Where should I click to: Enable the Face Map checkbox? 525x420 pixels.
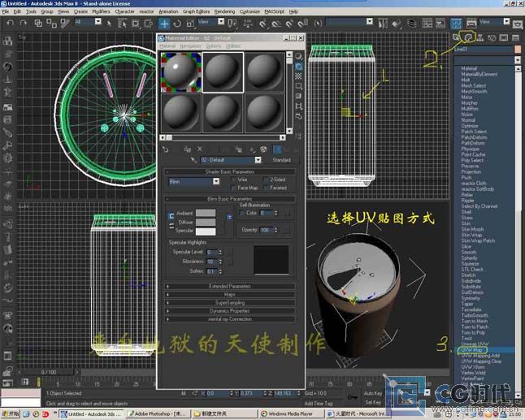[234, 188]
